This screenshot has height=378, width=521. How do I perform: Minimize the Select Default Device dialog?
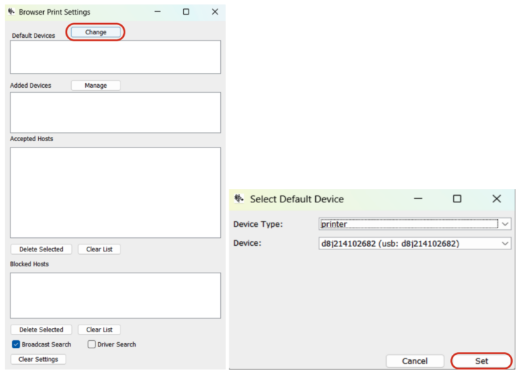(418, 199)
